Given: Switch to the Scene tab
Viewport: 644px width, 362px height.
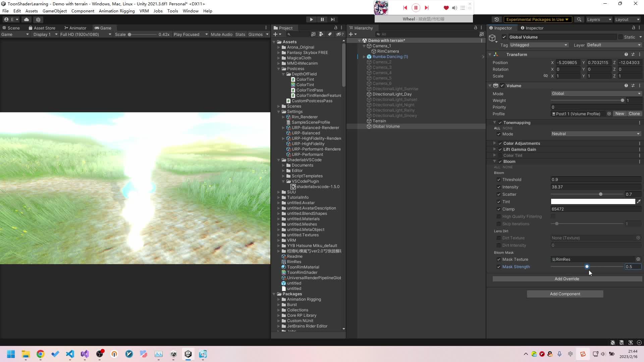Looking at the screenshot, I should pyautogui.click(x=13, y=28).
